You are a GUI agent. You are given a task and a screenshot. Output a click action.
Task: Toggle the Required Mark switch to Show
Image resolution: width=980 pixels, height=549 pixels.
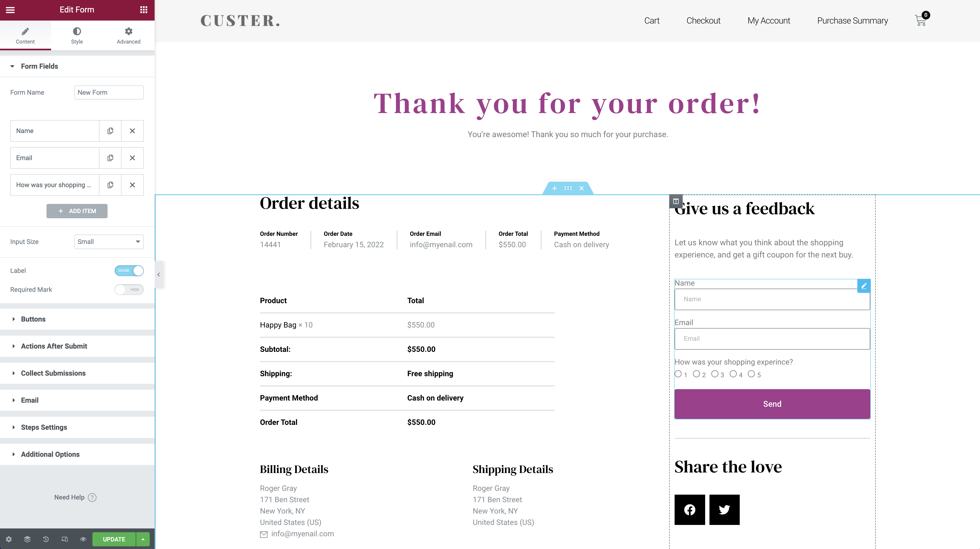tap(129, 289)
